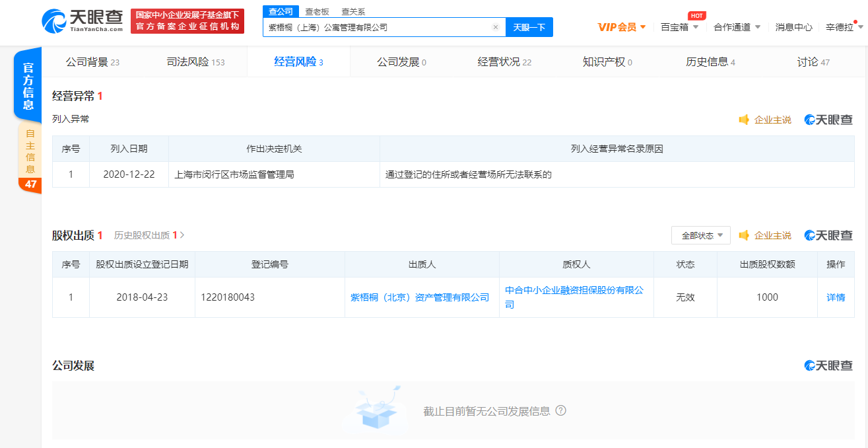
Task: Click speaker icon beside 企业主说 in 股权出质 section
Action: [x=744, y=235]
